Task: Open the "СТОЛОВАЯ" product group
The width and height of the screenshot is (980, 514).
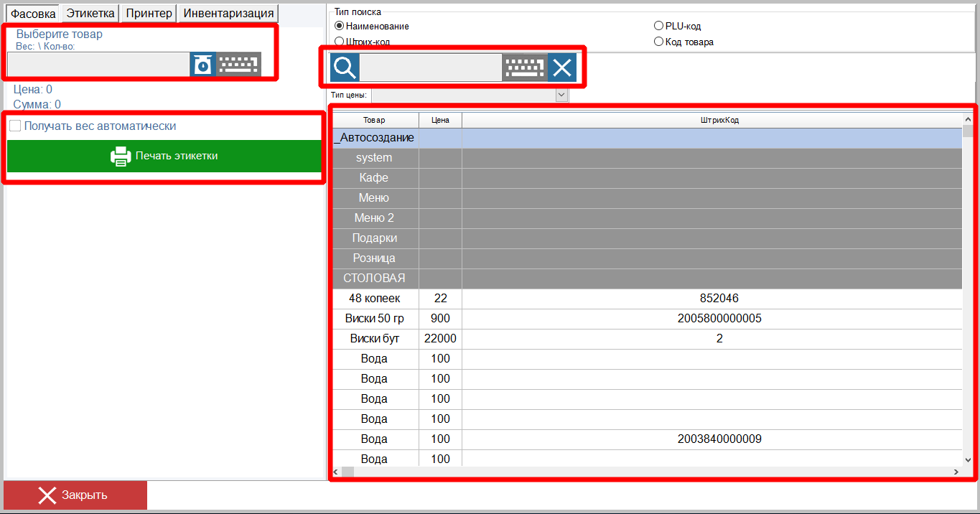Action: tap(374, 278)
